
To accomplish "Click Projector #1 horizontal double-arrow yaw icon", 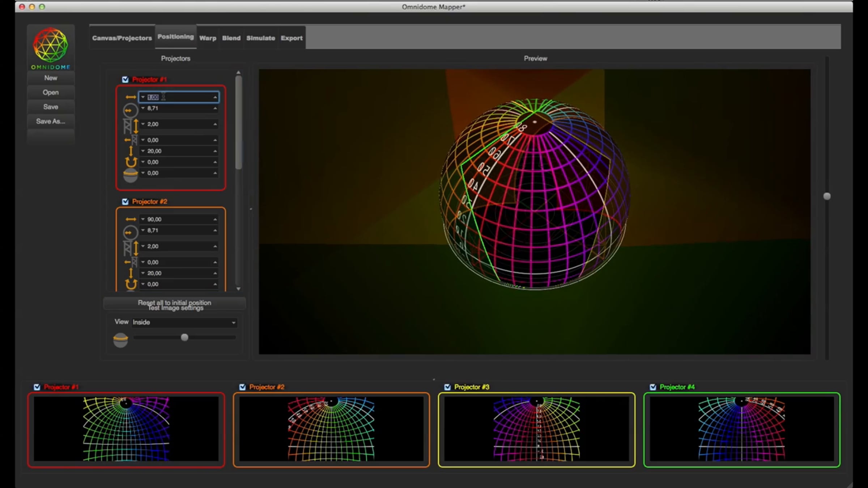I will (x=131, y=97).
